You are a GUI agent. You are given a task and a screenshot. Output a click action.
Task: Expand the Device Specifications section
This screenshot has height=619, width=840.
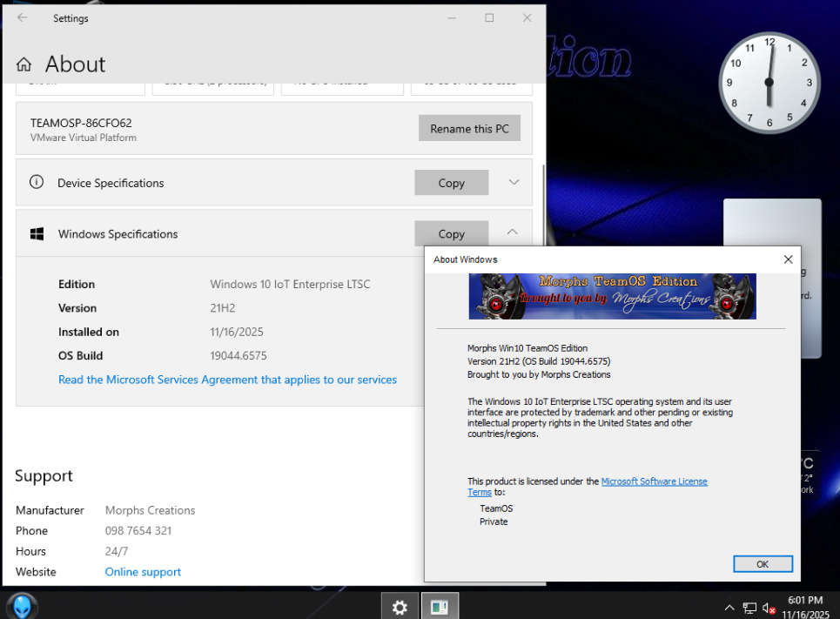[x=514, y=183]
